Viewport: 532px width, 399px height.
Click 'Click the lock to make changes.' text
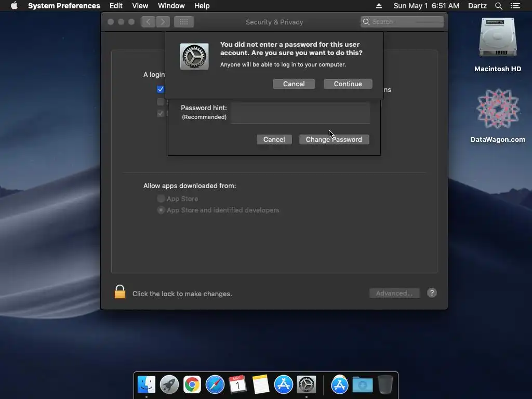pyautogui.click(x=182, y=294)
